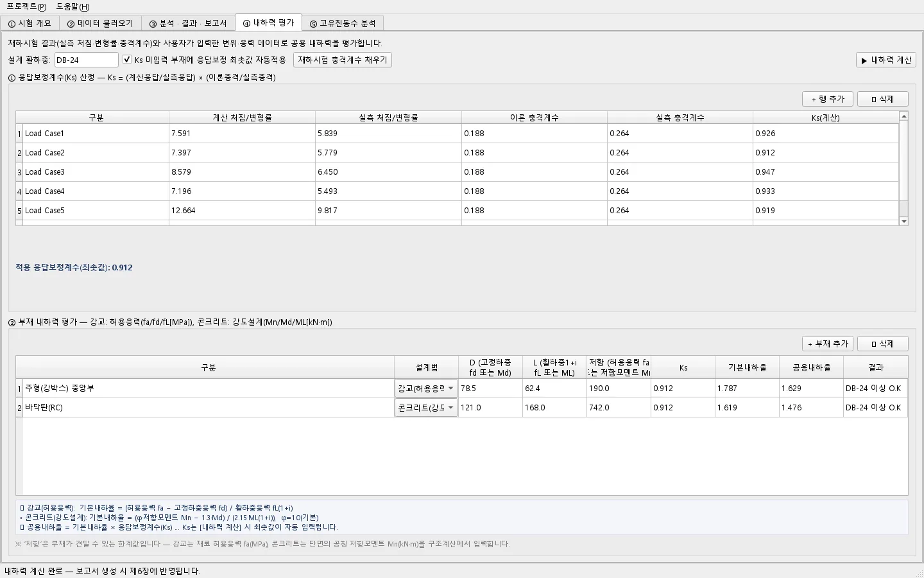Select the Load Case1 cell

click(96, 134)
